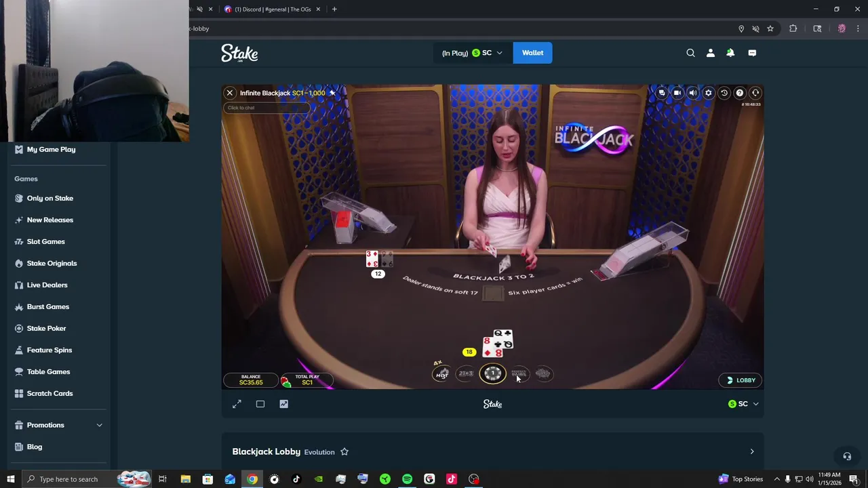The height and width of the screenshot is (488, 868).
Task: Open My Game Play in sidebar
Action: point(51,149)
